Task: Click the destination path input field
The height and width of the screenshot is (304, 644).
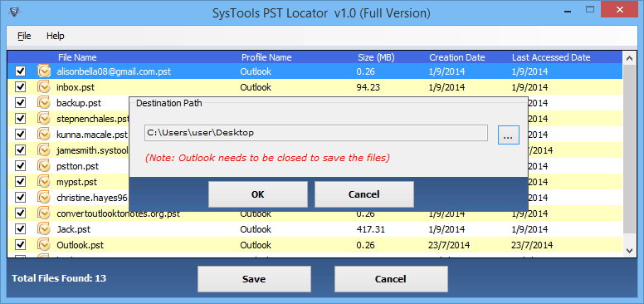Action: [x=316, y=133]
